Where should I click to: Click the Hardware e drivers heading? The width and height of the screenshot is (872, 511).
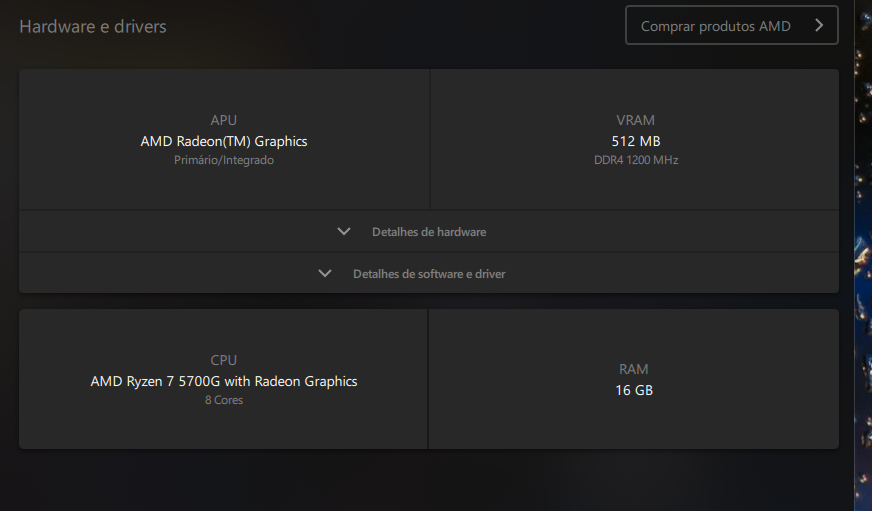click(93, 26)
